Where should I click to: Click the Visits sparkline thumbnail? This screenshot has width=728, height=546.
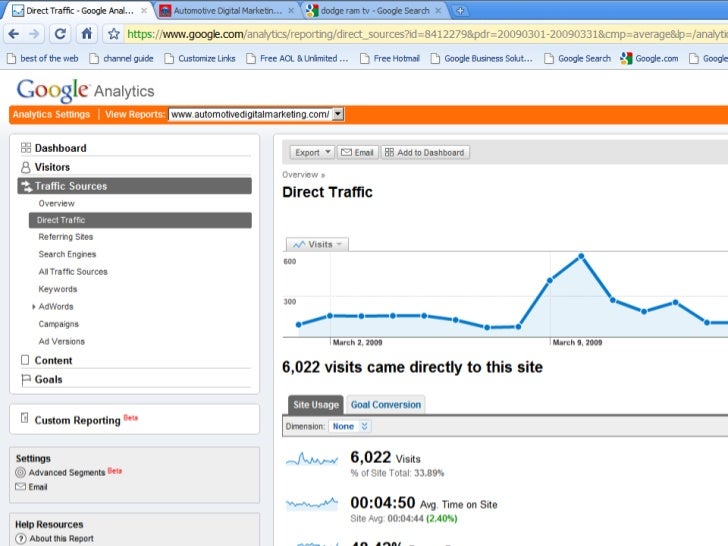312,460
